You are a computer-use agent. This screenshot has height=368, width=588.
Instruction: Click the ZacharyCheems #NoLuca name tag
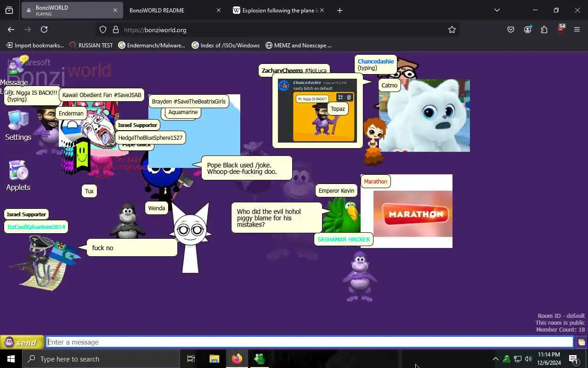[294, 70]
